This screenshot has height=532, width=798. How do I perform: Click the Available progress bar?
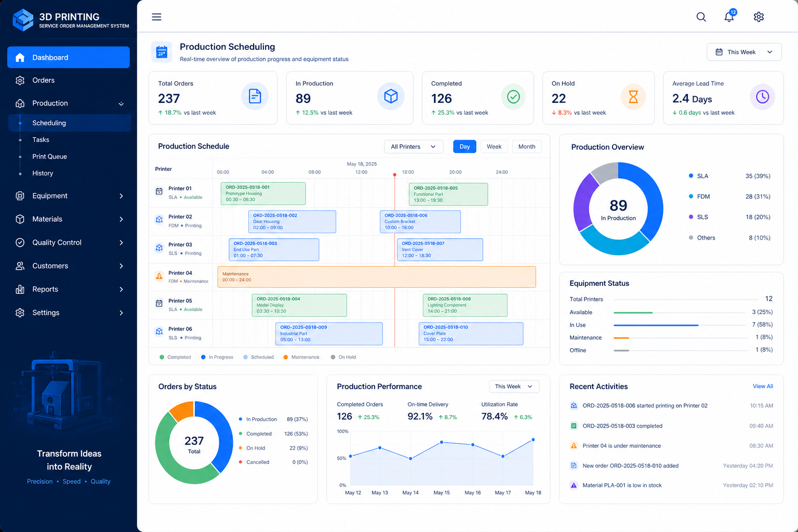[x=680, y=313]
